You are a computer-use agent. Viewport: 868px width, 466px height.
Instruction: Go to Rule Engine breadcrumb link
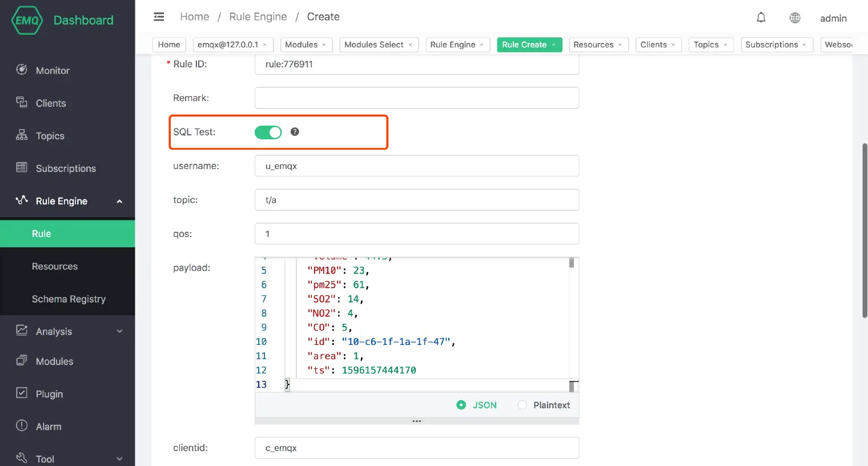258,17
